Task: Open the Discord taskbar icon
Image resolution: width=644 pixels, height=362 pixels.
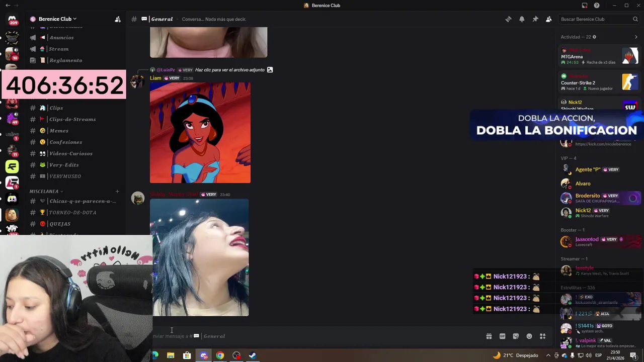Action: click(x=204, y=355)
